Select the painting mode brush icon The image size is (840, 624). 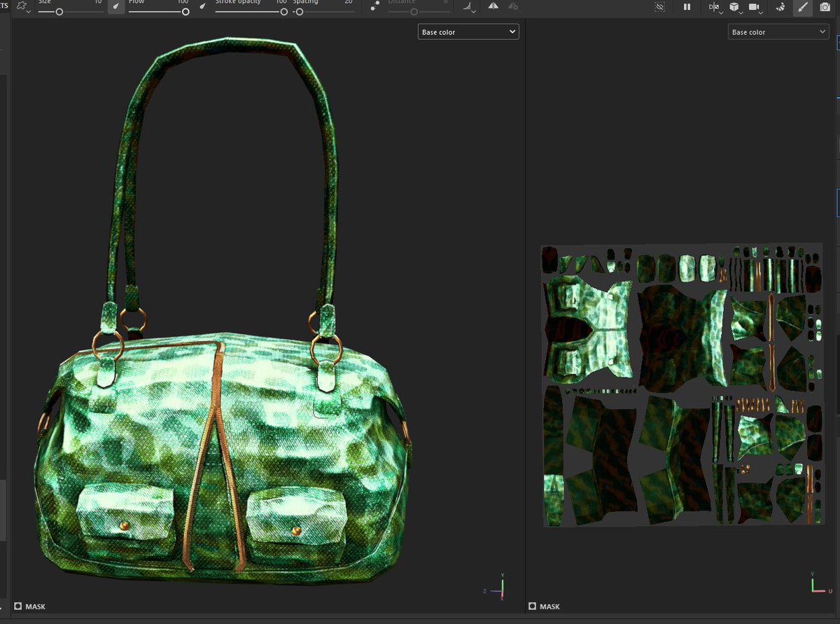click(803, 6)
